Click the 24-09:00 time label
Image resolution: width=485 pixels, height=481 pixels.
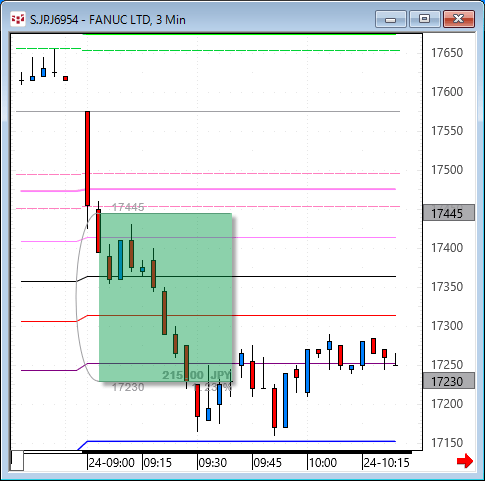pos(111,463)
